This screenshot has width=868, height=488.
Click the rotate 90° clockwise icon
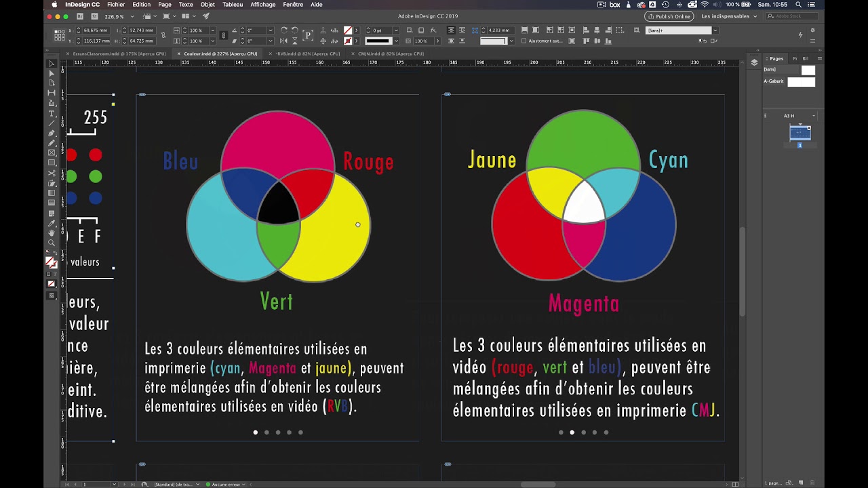[x=283, y=30]
